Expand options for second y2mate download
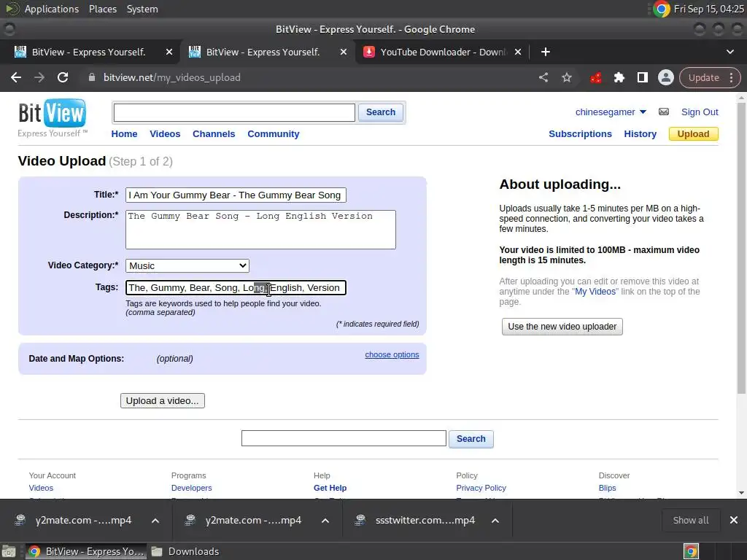 (x=325, y=521)
